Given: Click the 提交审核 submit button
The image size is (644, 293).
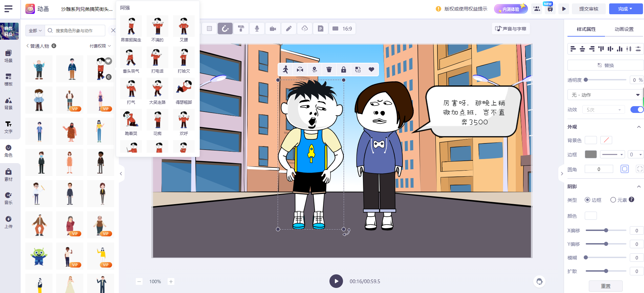Looking at the screenshot, I should point(589,9).
